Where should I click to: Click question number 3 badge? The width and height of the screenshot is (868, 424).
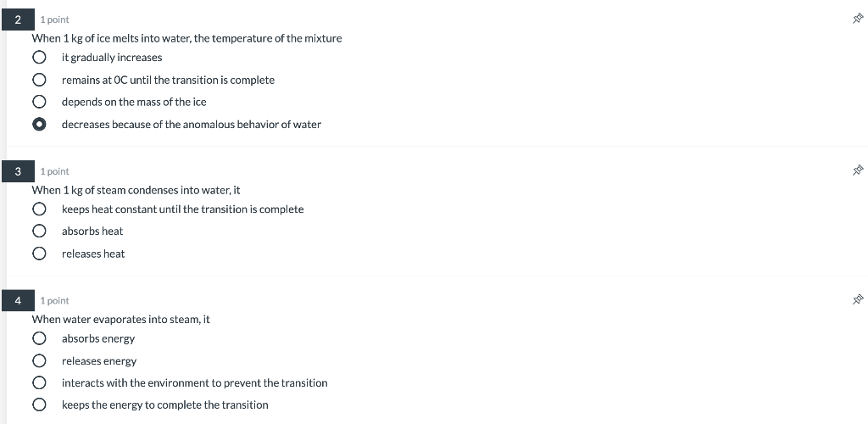coord(18,171)
